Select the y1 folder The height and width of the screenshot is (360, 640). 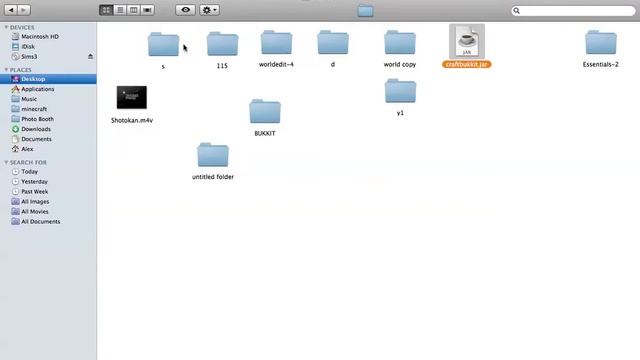[x=400, y=91]
